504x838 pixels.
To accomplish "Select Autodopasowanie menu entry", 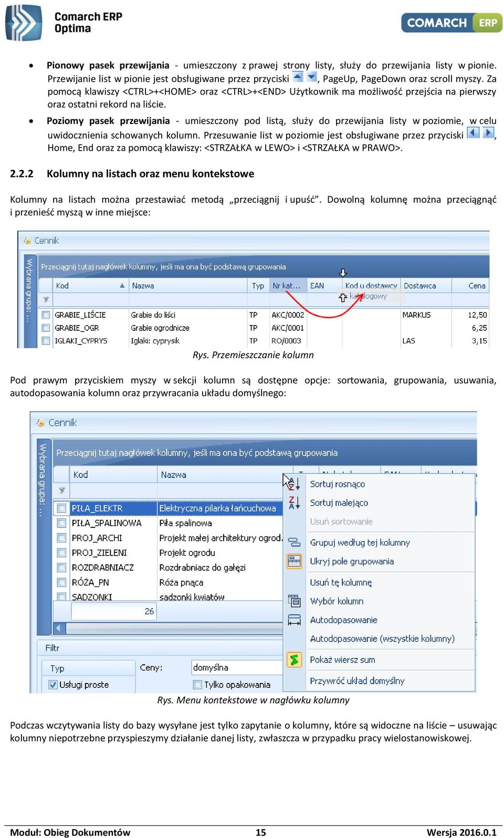I will click(x=343, y=620).
